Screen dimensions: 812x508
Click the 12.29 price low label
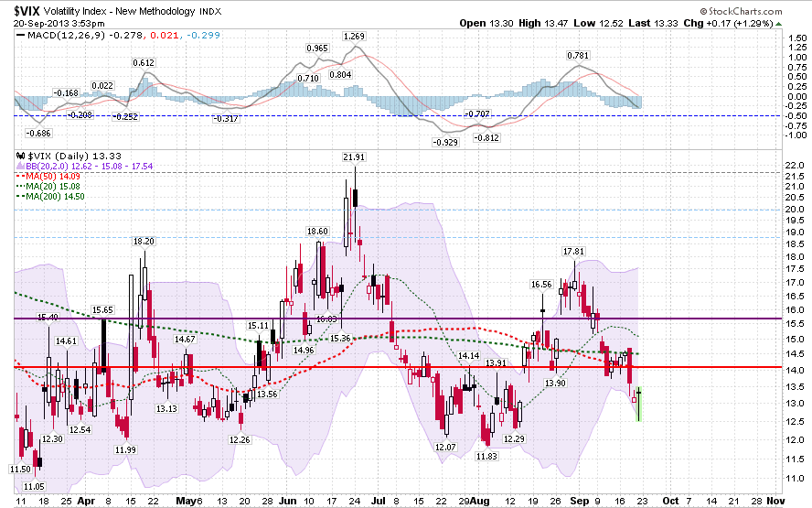pos(514,439)
